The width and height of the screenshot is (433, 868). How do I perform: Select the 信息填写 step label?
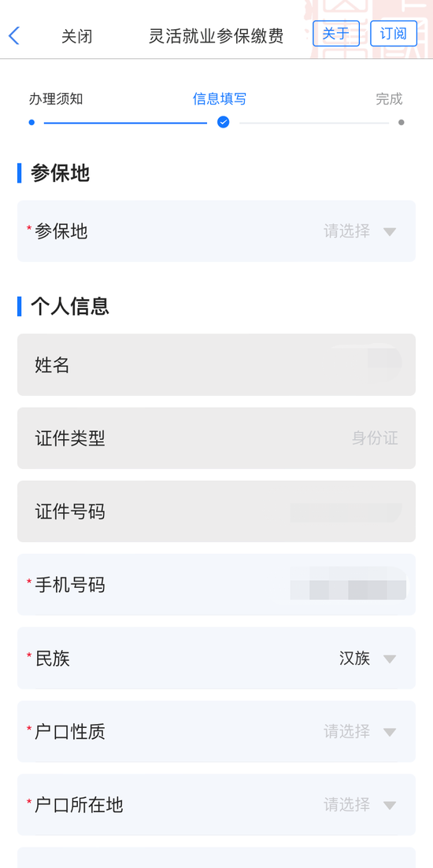click(220, 99)
